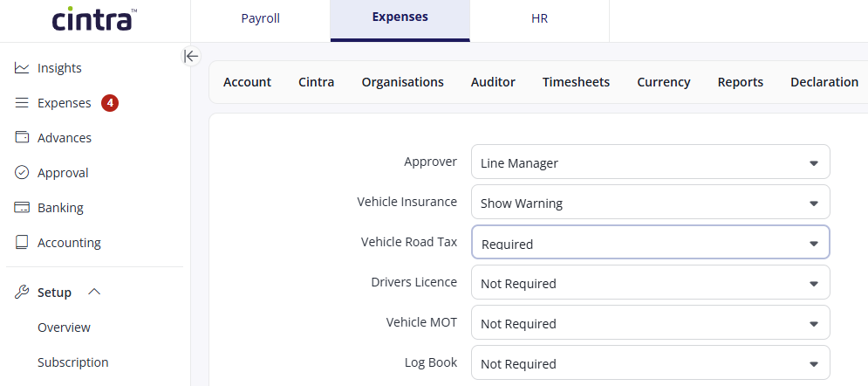Open the Vehicle Road Tax dropdown
868x386 pixels.
pyautogui.click(x=651, y=242)
